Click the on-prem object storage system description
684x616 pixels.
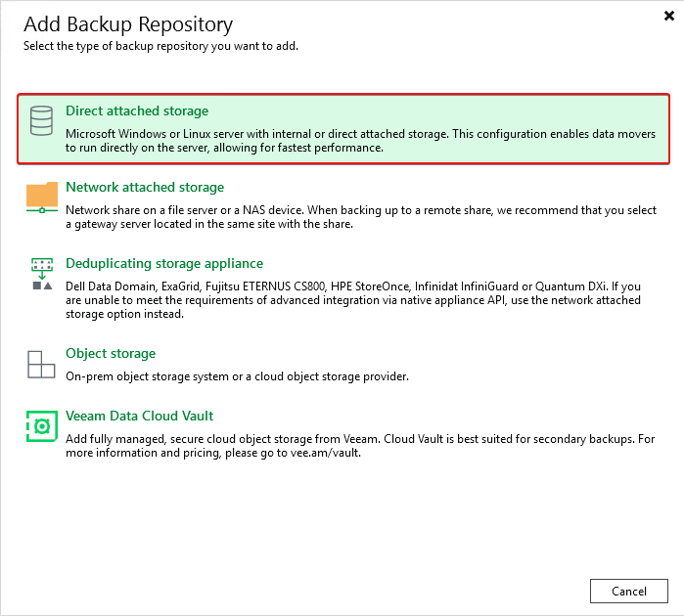[x=237, y=376]
